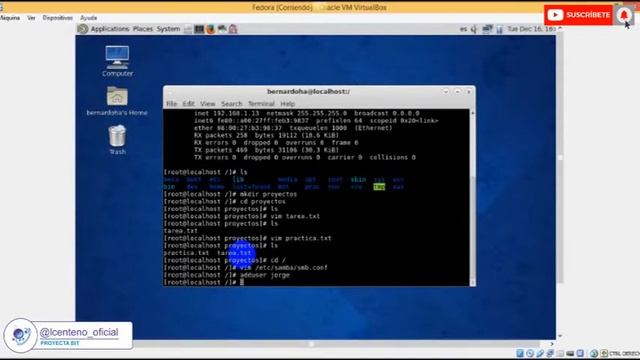
Task: Open VirtualBox Ayuda menu
Action: (x=89, y=18)
